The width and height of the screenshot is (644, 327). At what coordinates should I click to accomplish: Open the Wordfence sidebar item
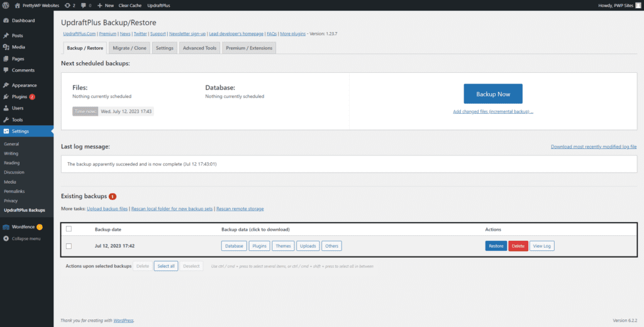point(23,227)
